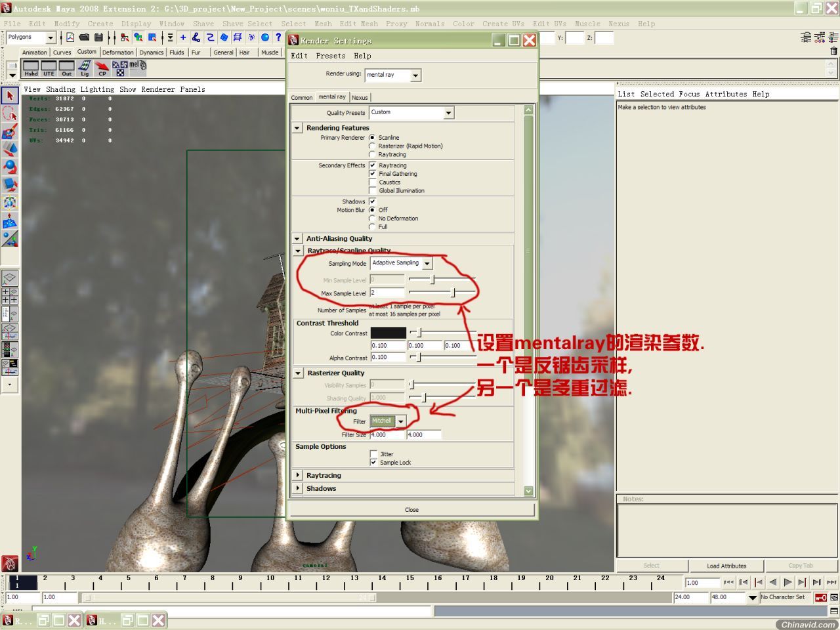Select the arrow Select tool in toolbox
The width and height of the screenshot is (840, 630).
coord(10,96)
